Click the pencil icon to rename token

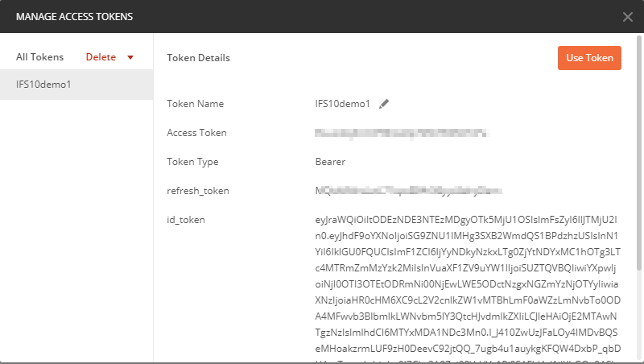384,104
